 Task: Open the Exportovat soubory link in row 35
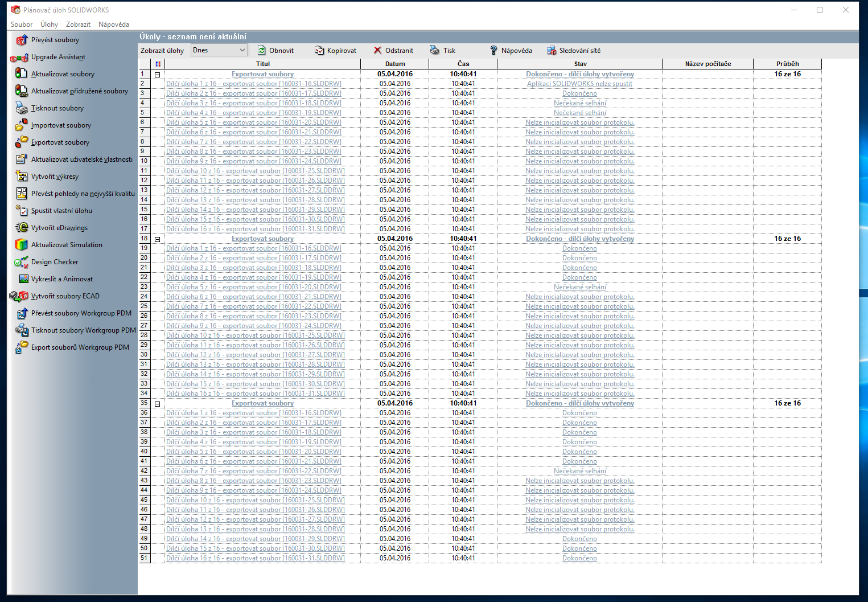point(262,403)
